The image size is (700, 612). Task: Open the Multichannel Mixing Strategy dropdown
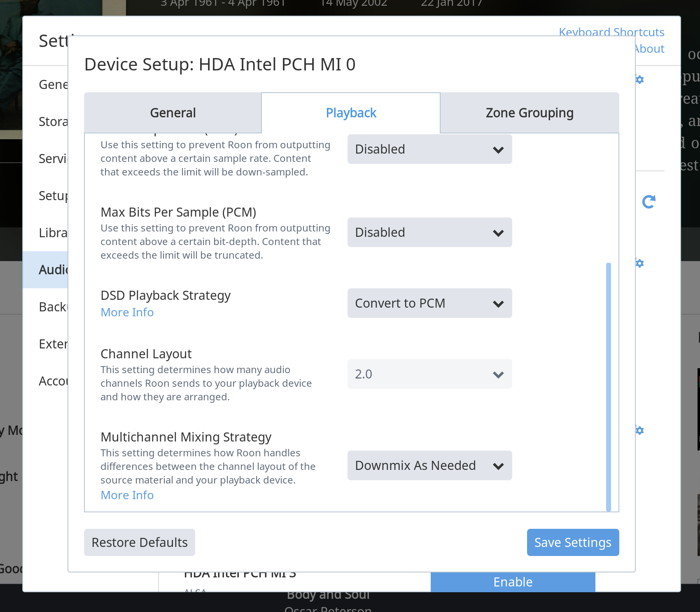point(429,465)
